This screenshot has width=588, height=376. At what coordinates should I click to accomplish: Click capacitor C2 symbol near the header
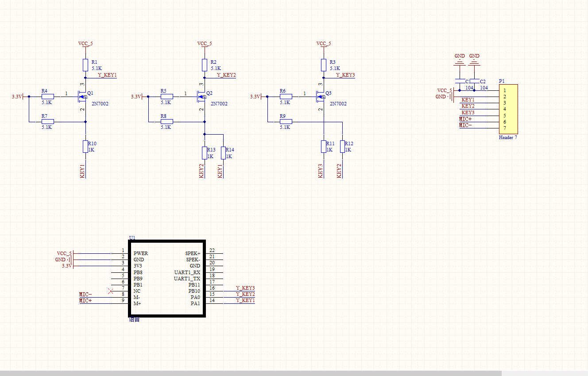click(x=474, y=81)
